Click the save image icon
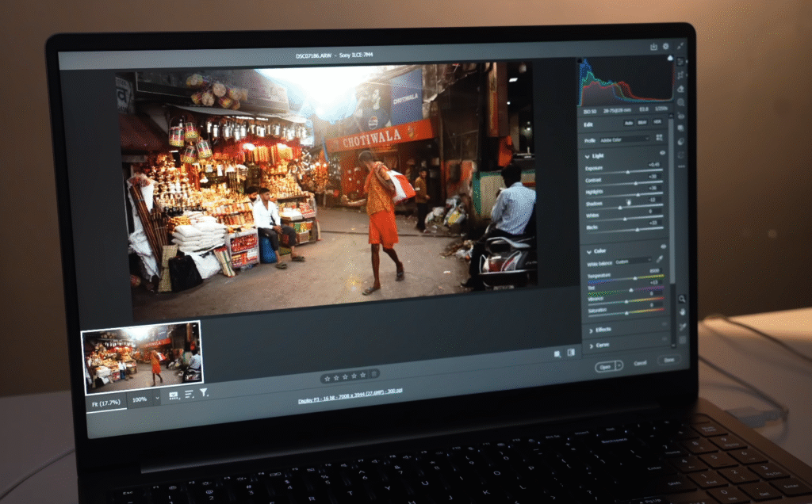The image size is (812, 504). 653,47
